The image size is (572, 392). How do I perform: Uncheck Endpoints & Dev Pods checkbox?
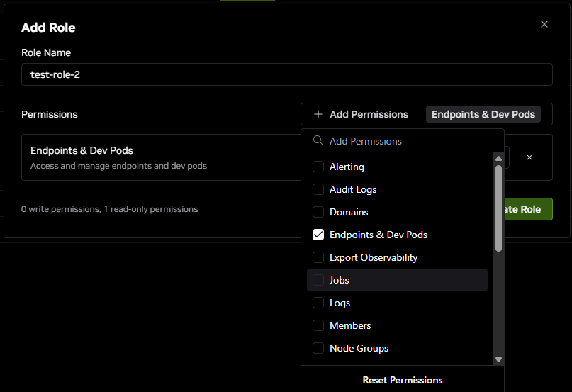coord(318,235)
